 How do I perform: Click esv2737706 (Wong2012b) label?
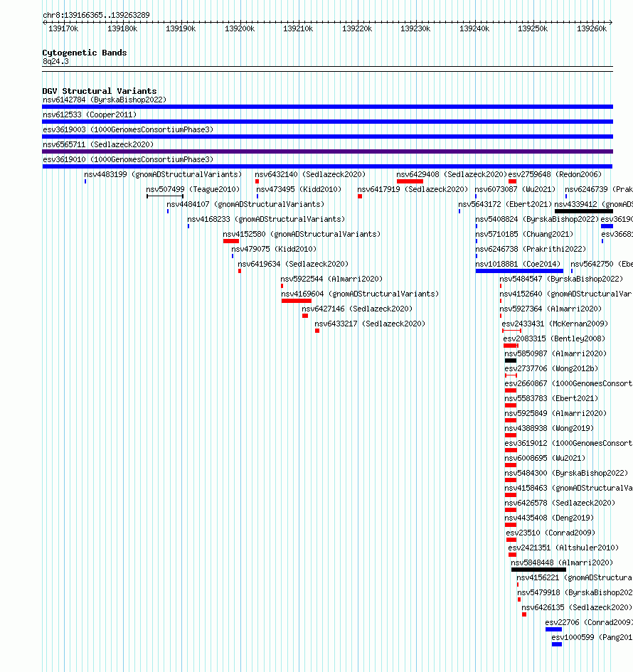click(552, 368)
